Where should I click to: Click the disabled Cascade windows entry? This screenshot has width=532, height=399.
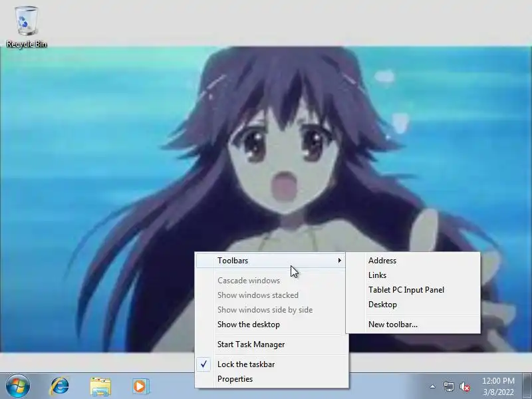tap(271, 281)
